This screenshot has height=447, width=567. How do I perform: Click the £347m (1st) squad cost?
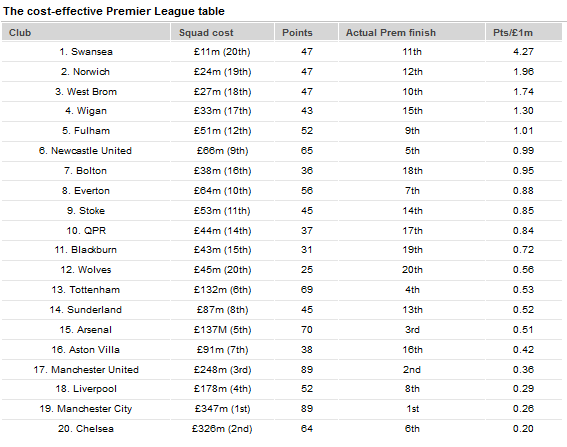click(x=222, y=409)
